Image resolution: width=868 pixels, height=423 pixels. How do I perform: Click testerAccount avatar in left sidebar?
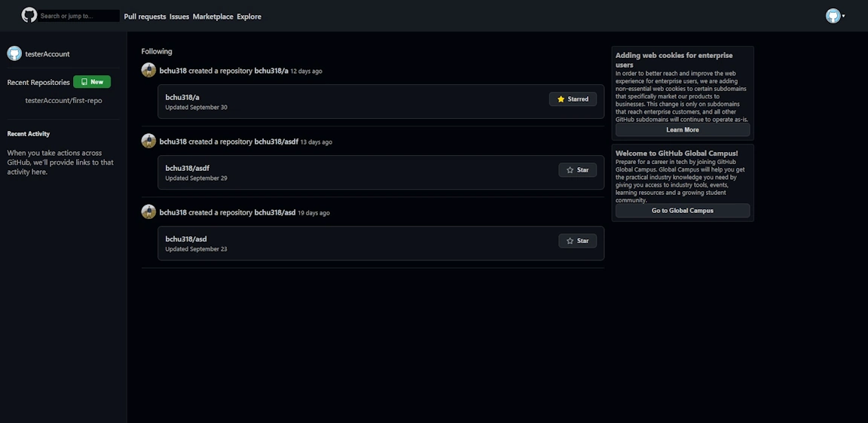14,53
